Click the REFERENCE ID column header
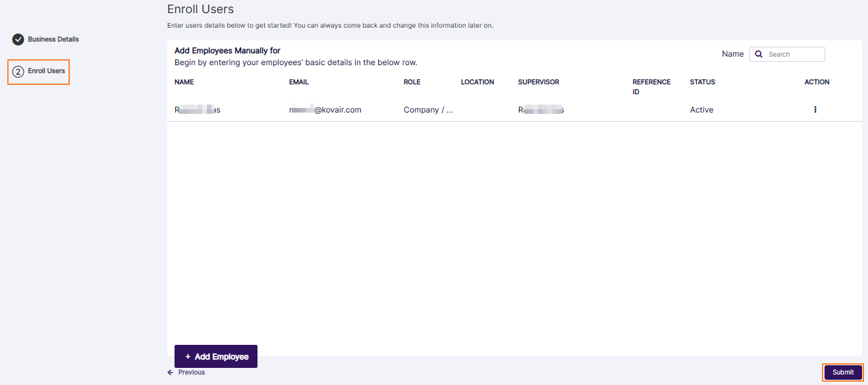This screenshot has height=385, width=868. click(x=651, y=86)
